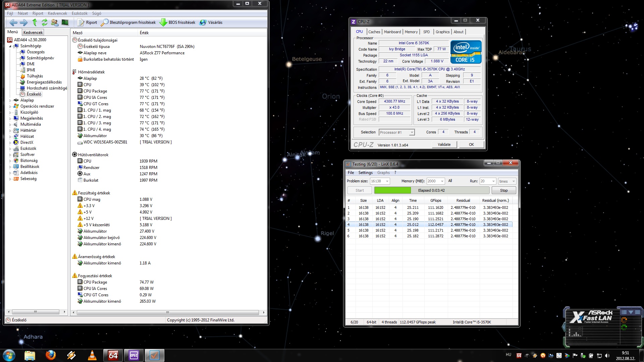
Task: Click OK button in CPU-Z
Action: pyautogui.click(x=471, y=144)
